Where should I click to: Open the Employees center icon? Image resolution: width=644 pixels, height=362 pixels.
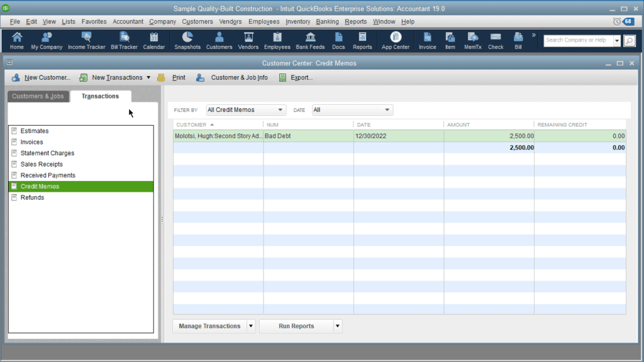coord(277,41)
